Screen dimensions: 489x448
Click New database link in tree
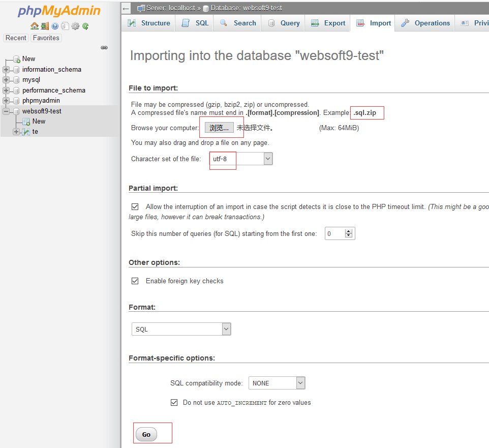(x=28, y=59)
